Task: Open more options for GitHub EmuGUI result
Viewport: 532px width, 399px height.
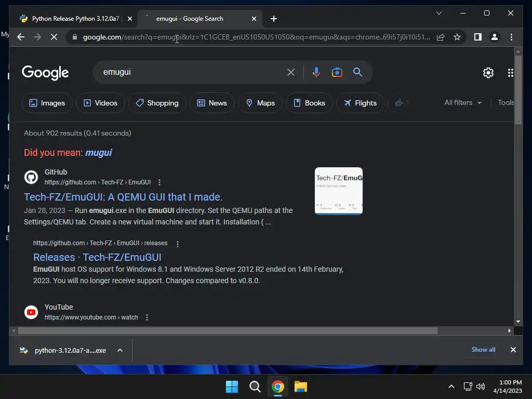Action: 159,182
